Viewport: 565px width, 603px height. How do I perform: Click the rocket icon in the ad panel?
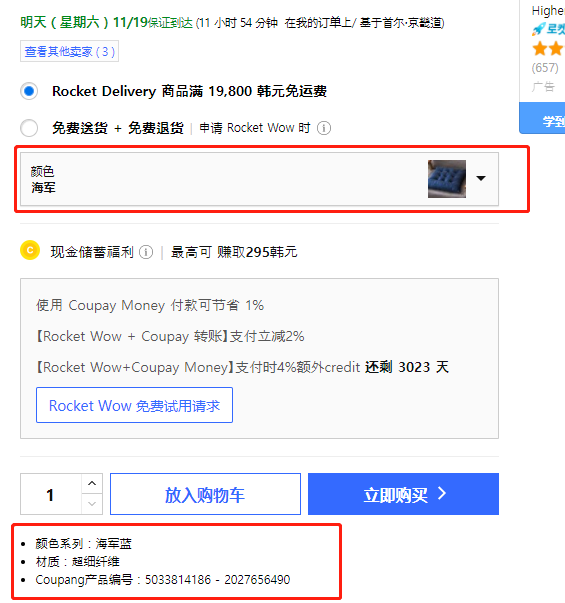coord(538,29)
